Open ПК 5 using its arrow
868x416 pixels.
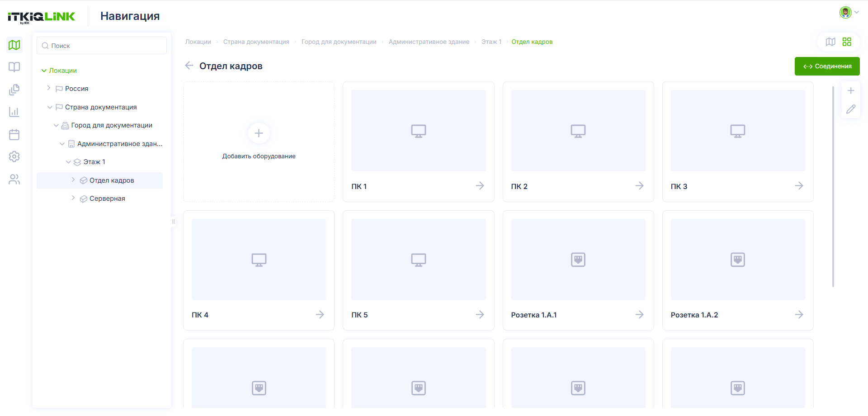pyautogui.click(x=480, y=315)
